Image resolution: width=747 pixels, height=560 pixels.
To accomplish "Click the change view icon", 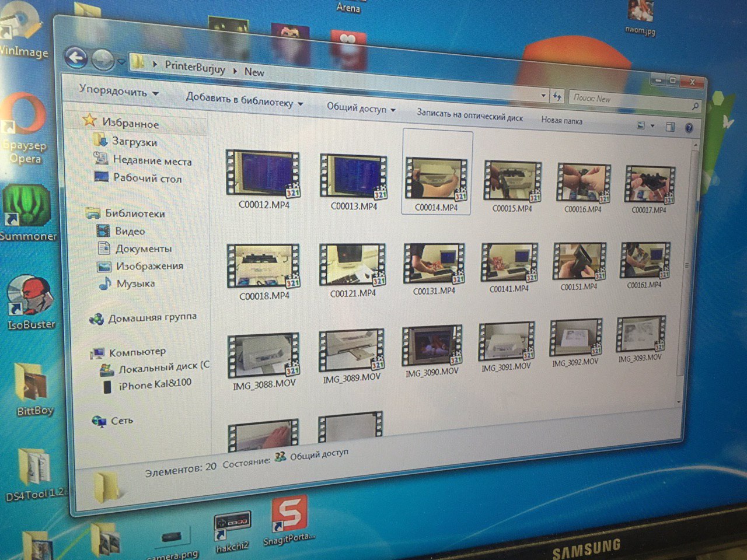I will (x=640, y=125).
